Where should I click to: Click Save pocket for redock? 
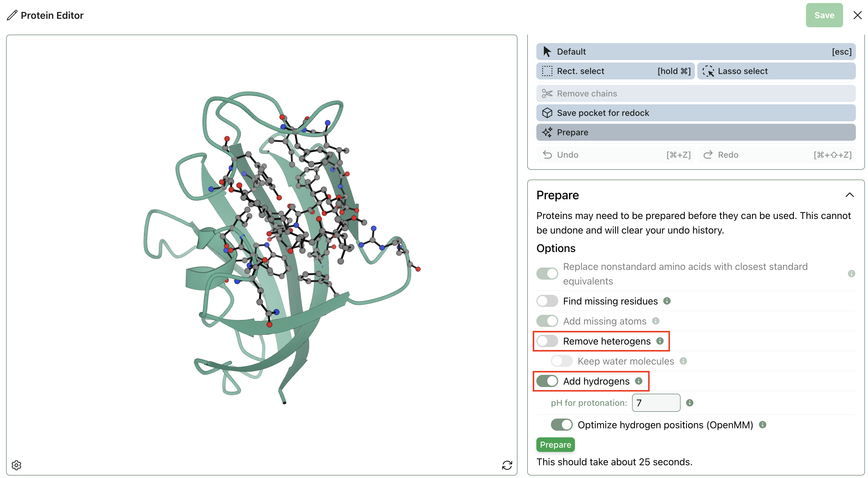pyautogui.click(x=695, y=113)
